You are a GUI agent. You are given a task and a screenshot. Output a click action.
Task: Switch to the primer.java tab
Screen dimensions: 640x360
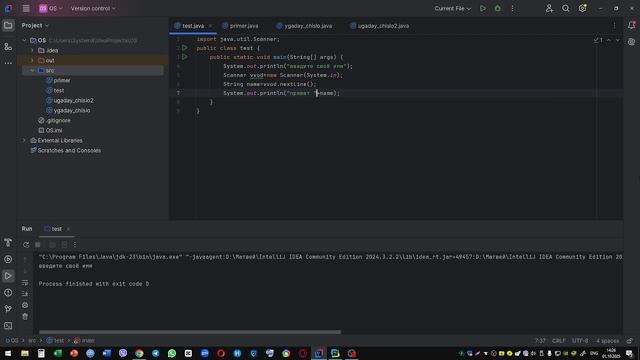[240, 26]
